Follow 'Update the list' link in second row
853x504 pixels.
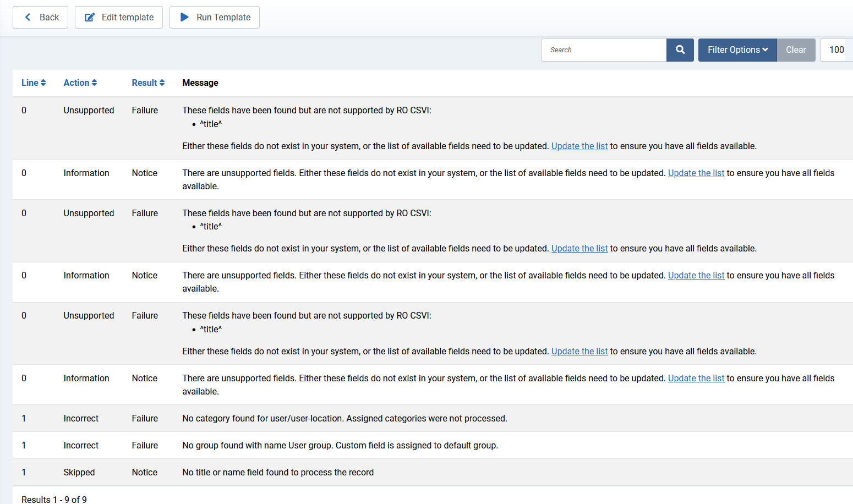click(696, 173)
